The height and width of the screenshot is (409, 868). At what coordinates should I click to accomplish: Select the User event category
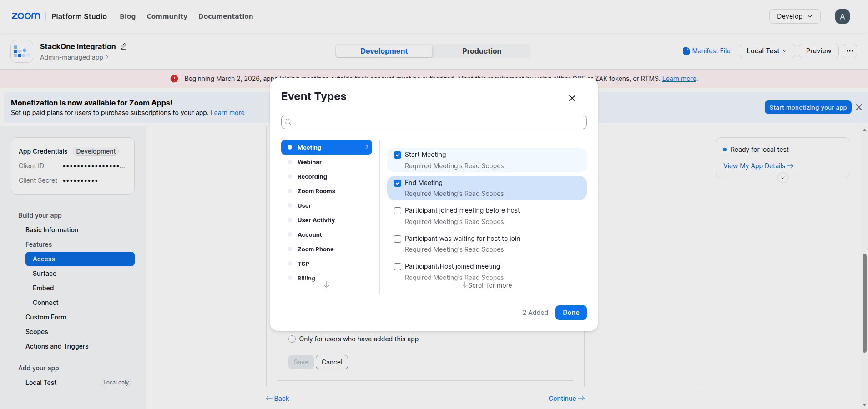(x=327, y=205)
